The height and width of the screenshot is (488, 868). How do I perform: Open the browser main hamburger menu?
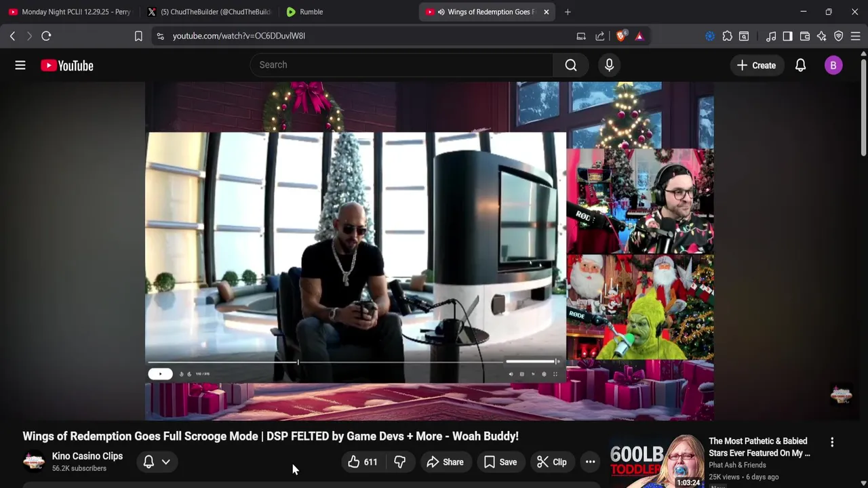(856, 36)
